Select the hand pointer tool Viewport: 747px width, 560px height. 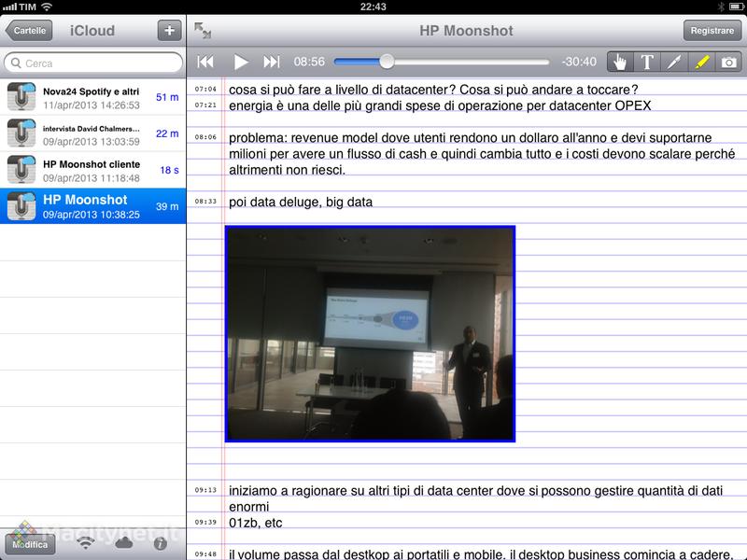(x=620, y=62)
